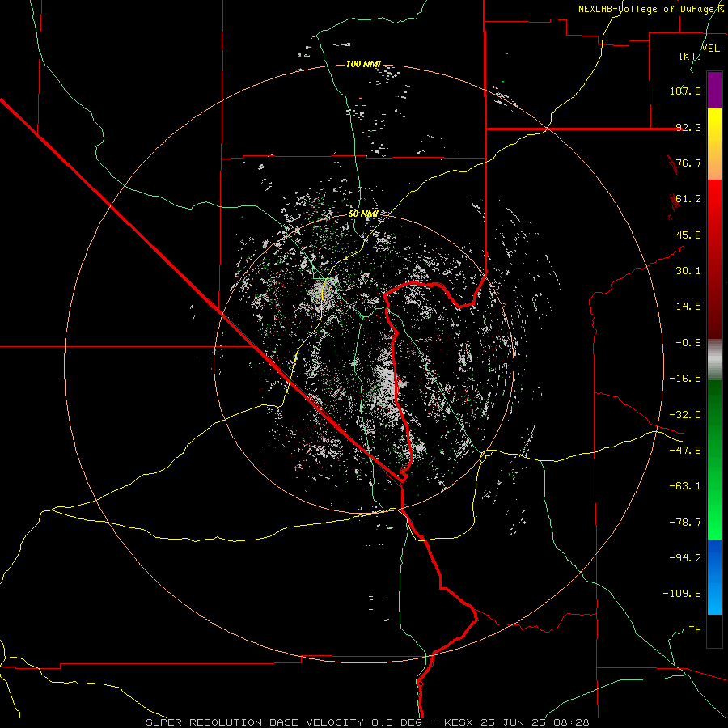
Task: Click the VEL product label
Action: (711, 49)
